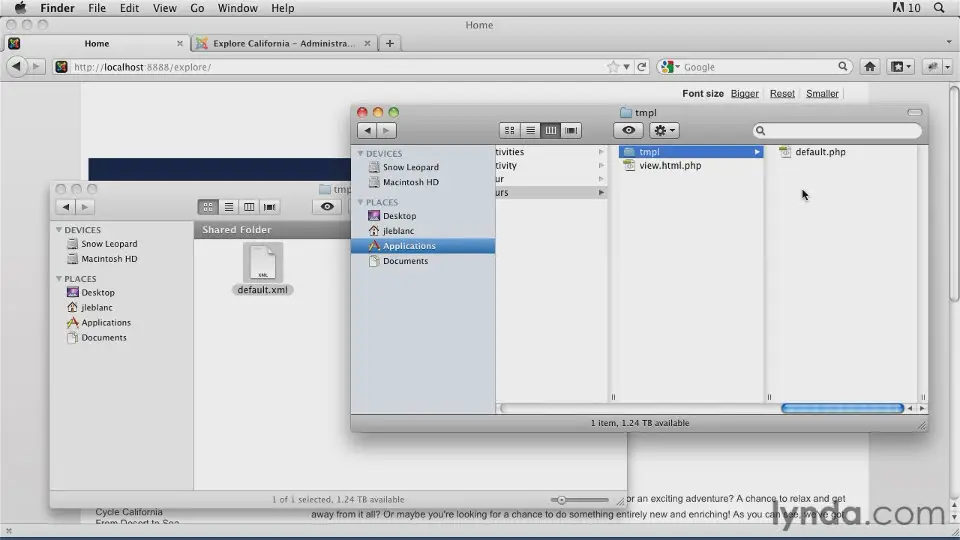Open the Action gear menu in front Finder
Image resolution: width=960 pixels, height=540 pixels.
pyautogui.click(x=664, y=130)
